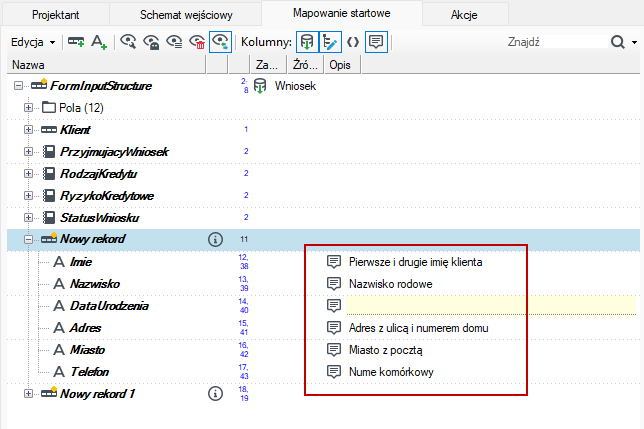Toggle the database column button

[307, 42]
